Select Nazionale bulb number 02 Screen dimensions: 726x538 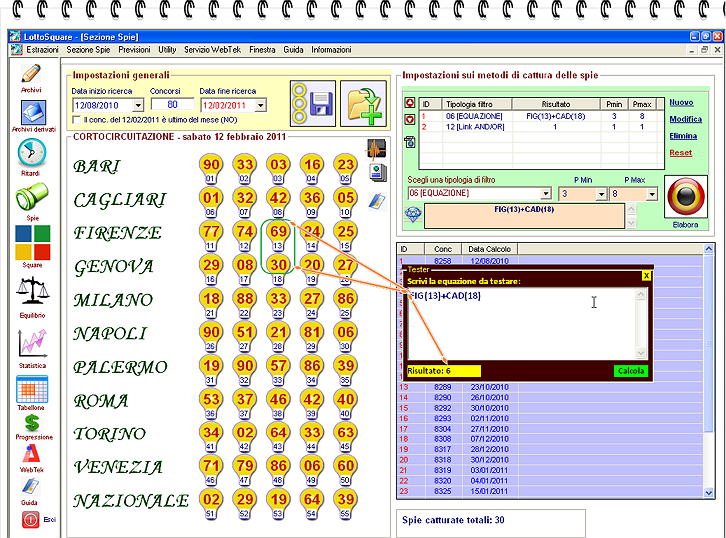point(211,500)
